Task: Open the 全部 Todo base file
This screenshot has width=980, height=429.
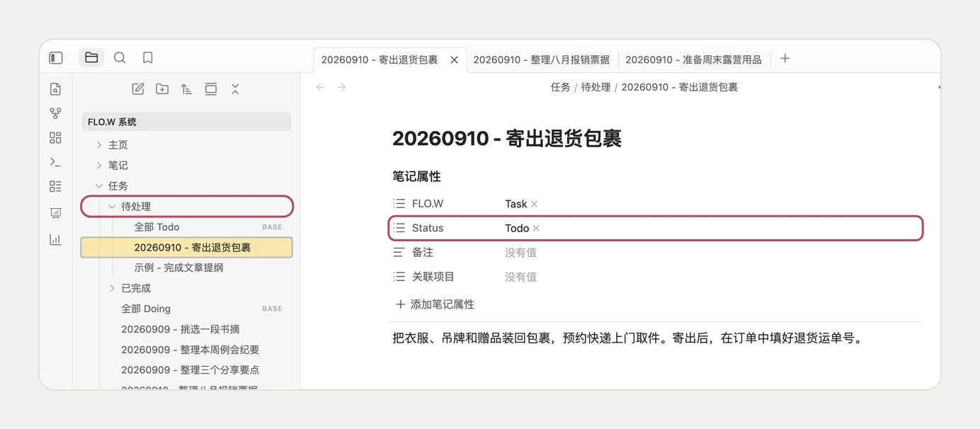Action: tap(156, 227)
